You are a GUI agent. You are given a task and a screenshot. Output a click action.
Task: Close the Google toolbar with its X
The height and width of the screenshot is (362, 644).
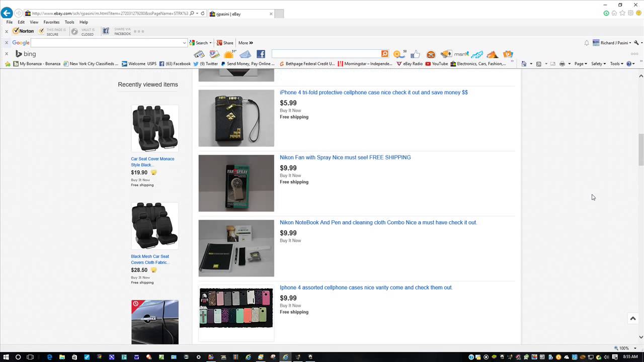7,43
